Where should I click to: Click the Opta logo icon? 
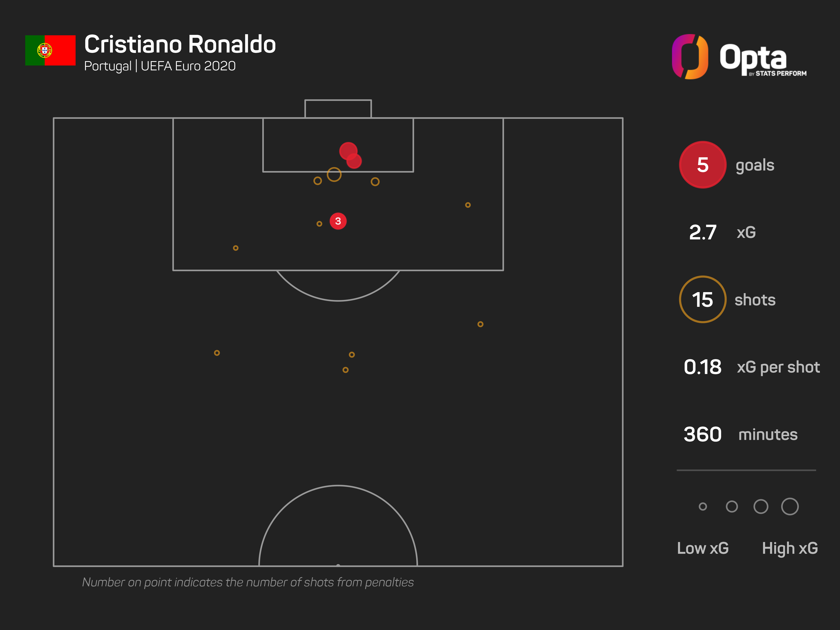690,56
